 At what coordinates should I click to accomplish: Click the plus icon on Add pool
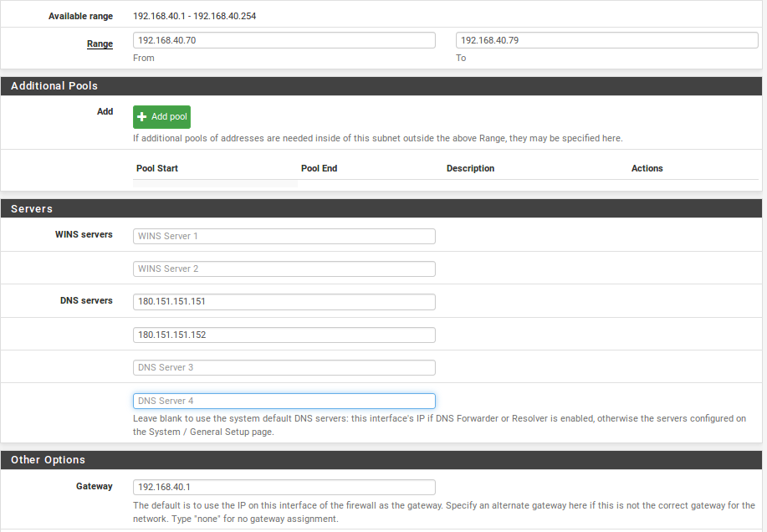click(x=142, y=117)
